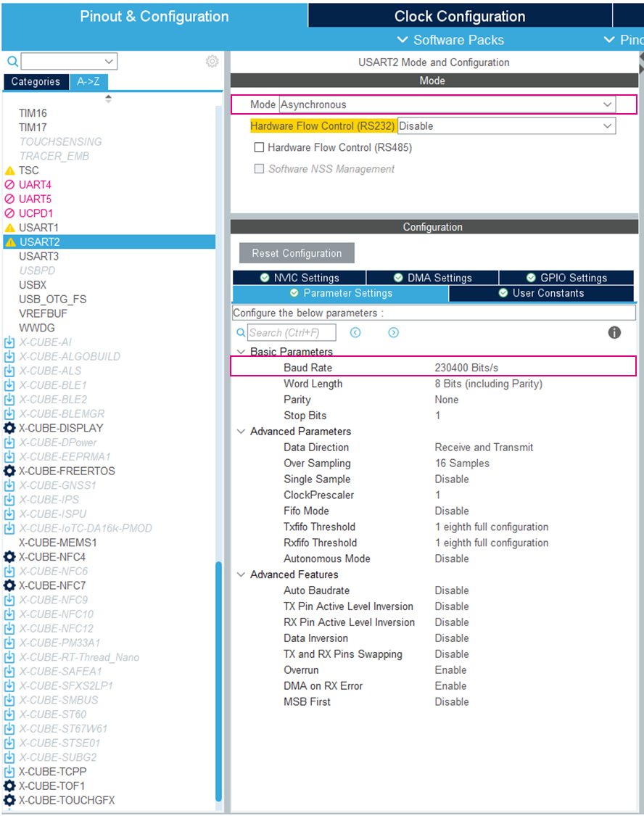Click the disabled icon next to UART5
The image size is (644, 816).
[x=9, y=199]
